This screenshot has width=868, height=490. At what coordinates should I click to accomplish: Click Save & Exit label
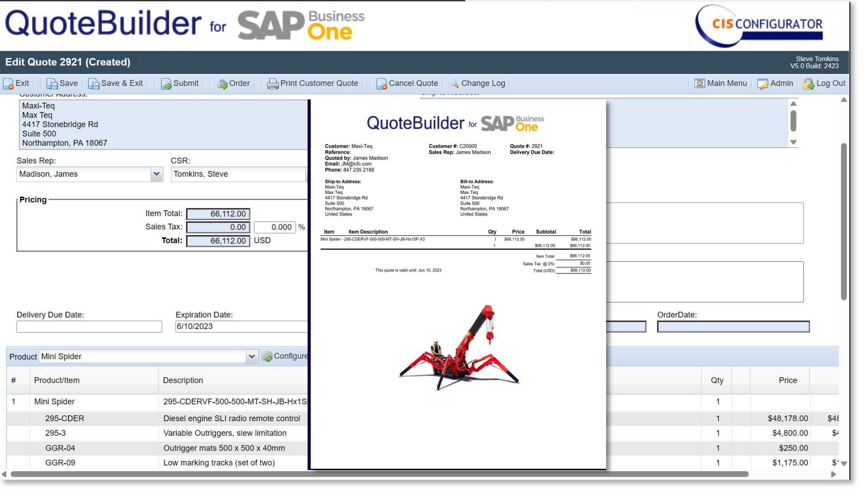coord(122,83)
